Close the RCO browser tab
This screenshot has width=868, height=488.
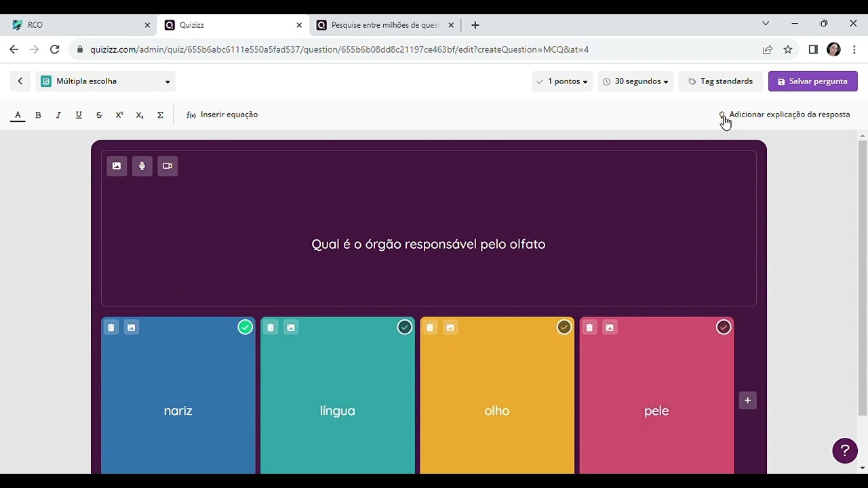pyautogui.click(x=147, y=25)
